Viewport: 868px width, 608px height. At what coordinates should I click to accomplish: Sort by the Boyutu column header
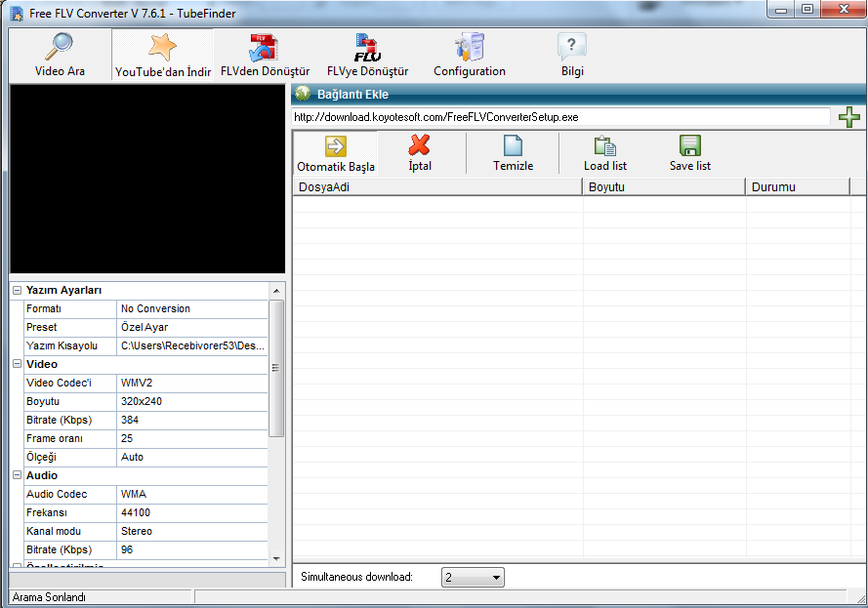pyautogui.click(x=664, y=187)
